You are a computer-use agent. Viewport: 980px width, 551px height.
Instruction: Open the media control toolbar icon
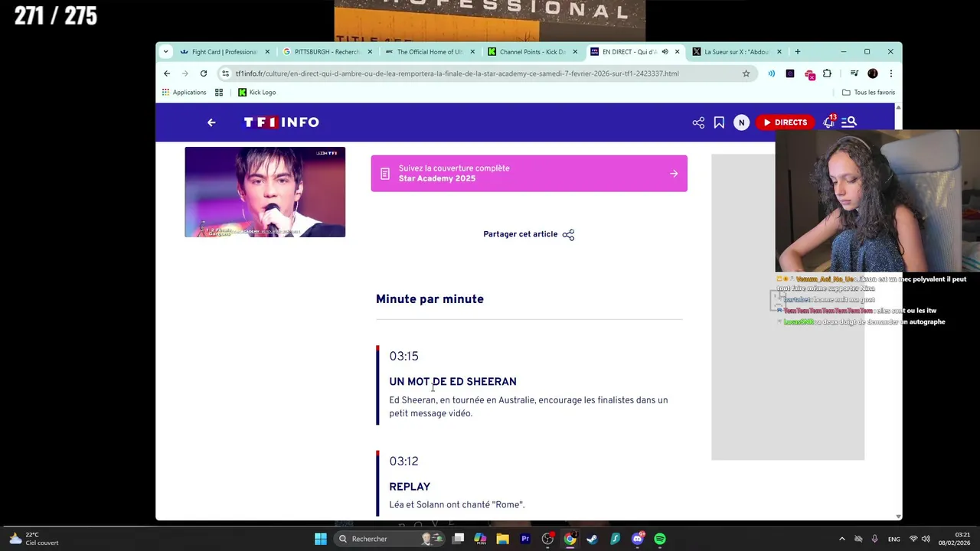point(854,73)
